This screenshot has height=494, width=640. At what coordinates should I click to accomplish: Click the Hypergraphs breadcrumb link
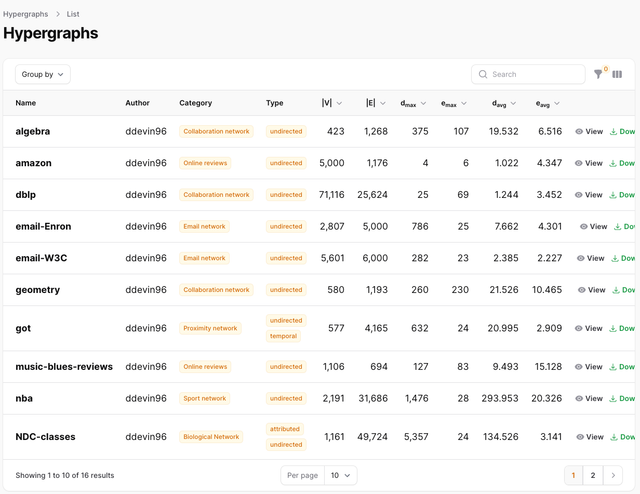tap(25, 14)
